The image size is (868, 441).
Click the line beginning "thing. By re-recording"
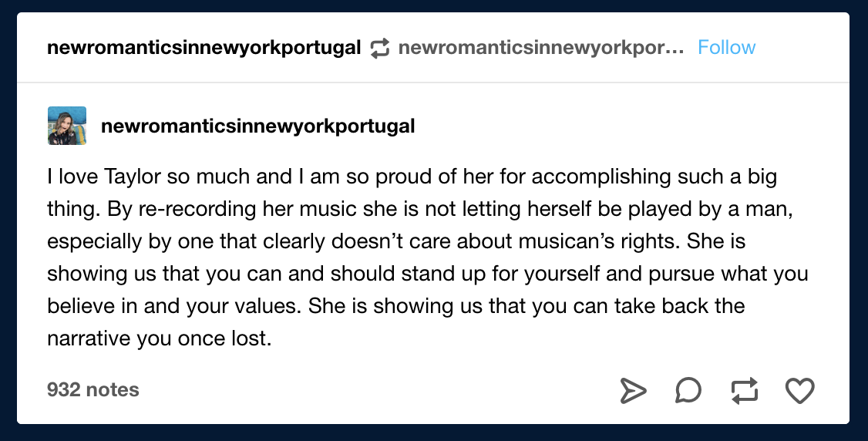click(419, 209)
